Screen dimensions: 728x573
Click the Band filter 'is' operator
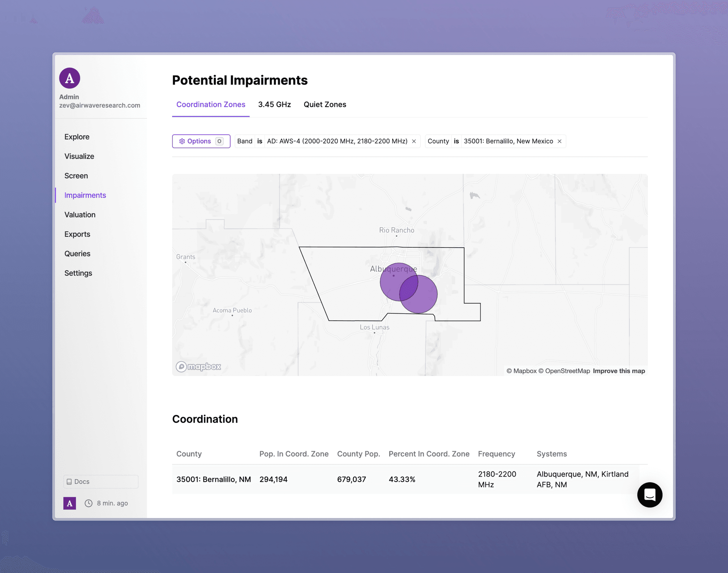point(259,141)
